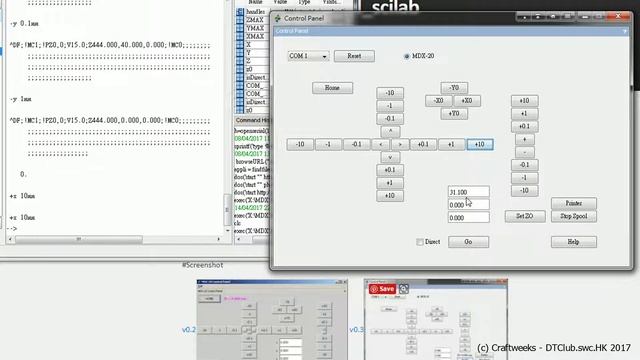The image size is (640, 360).
Task: Click the highlighted +10 in the horizontal row
Action: (480, 144)
